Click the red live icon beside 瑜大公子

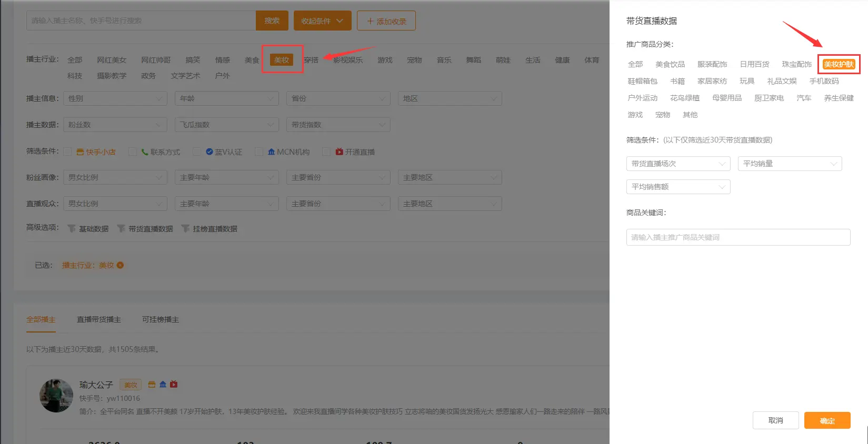174,385
